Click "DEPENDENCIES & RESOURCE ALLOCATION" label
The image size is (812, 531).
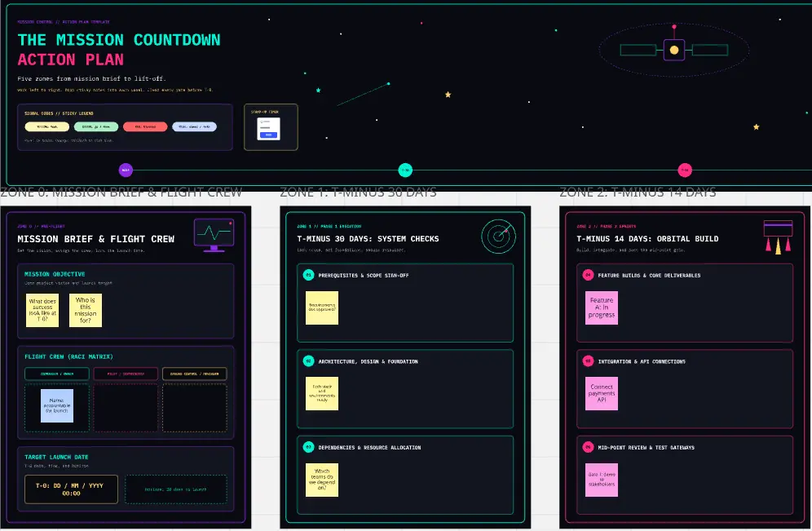pos(370,448)
